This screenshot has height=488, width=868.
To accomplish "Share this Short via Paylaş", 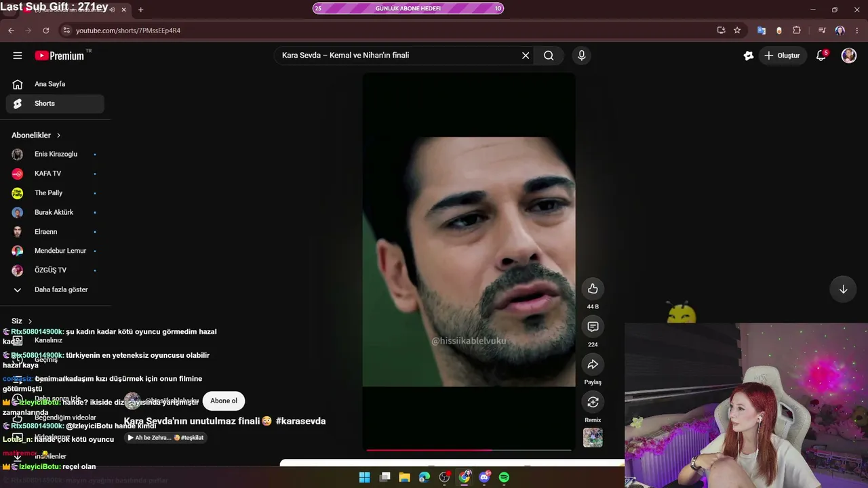I will [x=593, y=365].
